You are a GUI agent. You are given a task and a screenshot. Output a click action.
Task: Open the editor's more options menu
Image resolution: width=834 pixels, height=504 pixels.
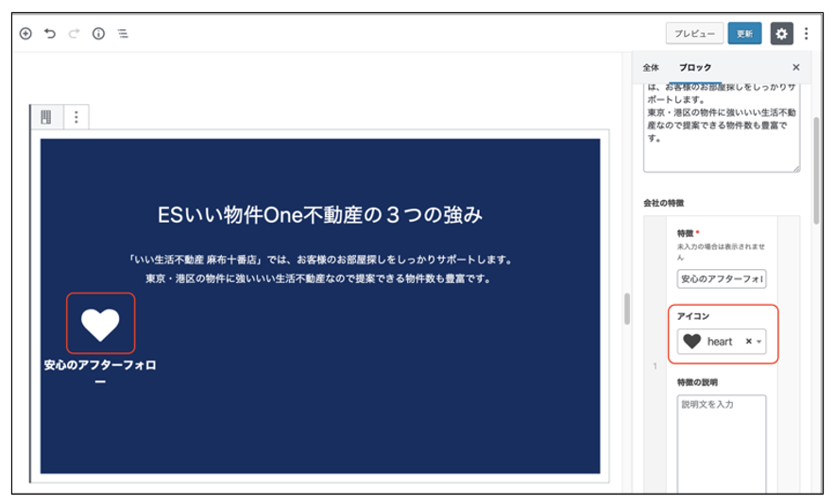click(x=806, y=33)
